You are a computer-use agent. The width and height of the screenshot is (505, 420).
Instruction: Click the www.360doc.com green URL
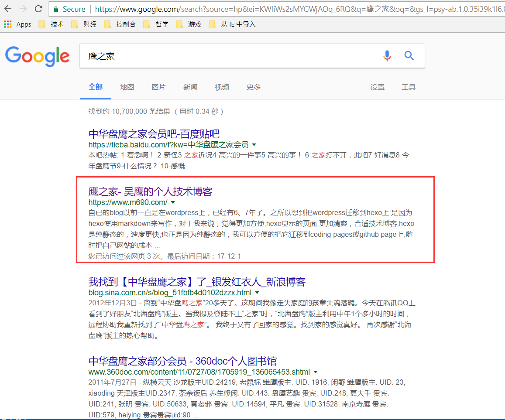click(199, 372)
